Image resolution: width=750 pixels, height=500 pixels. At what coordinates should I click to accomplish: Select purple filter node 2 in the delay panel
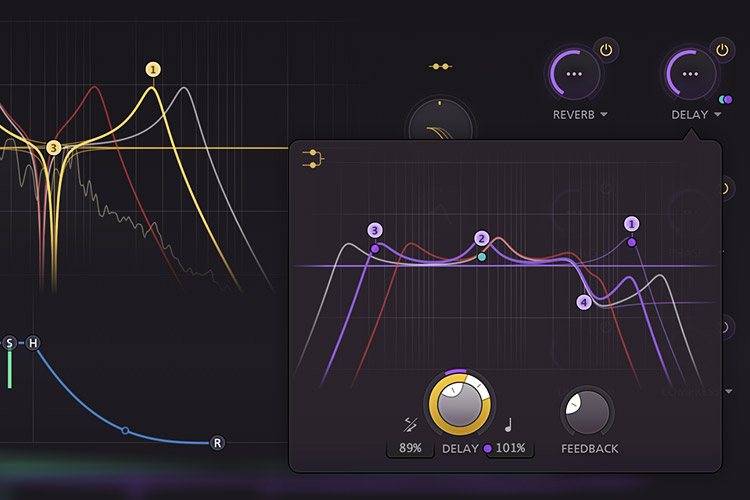(482, 238)
